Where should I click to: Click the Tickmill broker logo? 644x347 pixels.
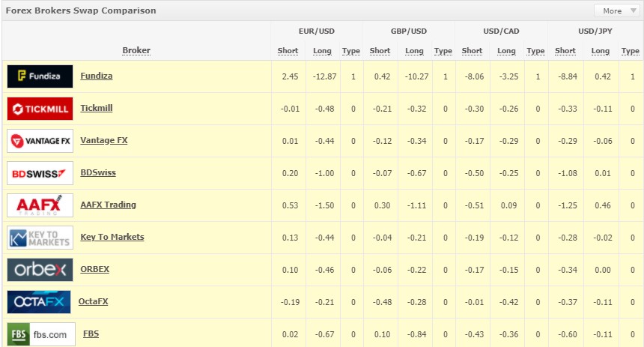tap(40, 109)
